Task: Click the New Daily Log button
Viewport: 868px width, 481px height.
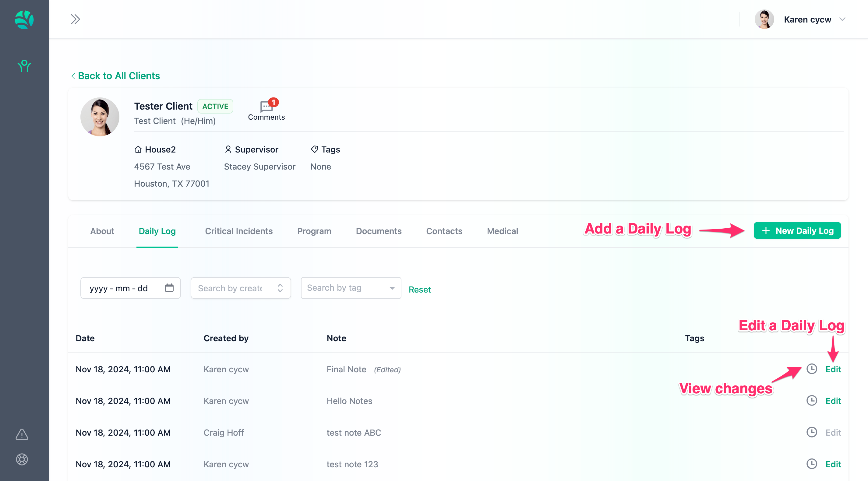Action: point(797,231)
